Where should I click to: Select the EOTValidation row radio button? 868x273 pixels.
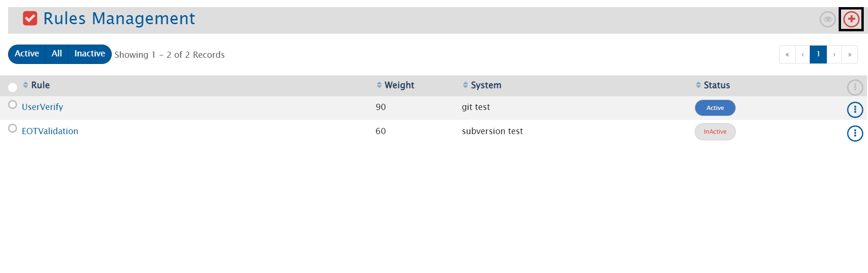pyautogui.click(x=13, y=128)
